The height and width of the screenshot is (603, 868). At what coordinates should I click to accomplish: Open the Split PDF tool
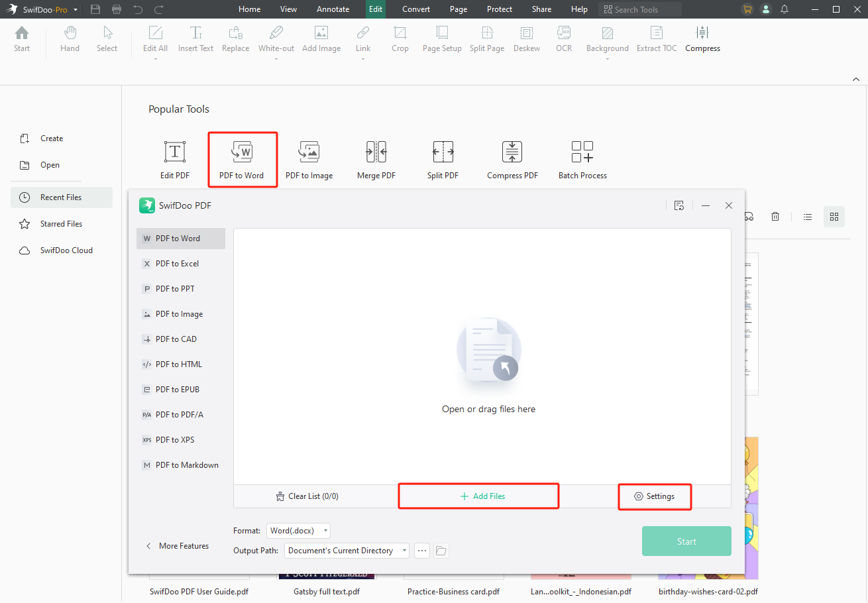point(443,160)
